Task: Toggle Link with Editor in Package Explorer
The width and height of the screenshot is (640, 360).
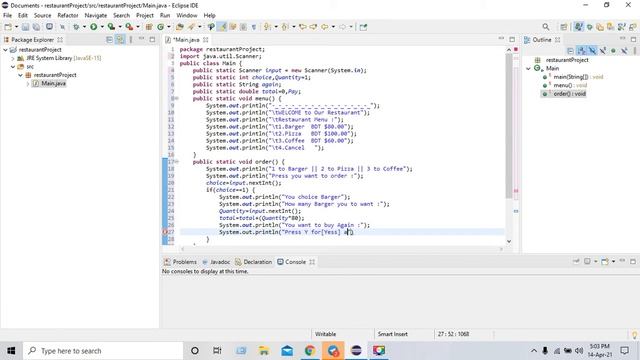Action: 120,40
